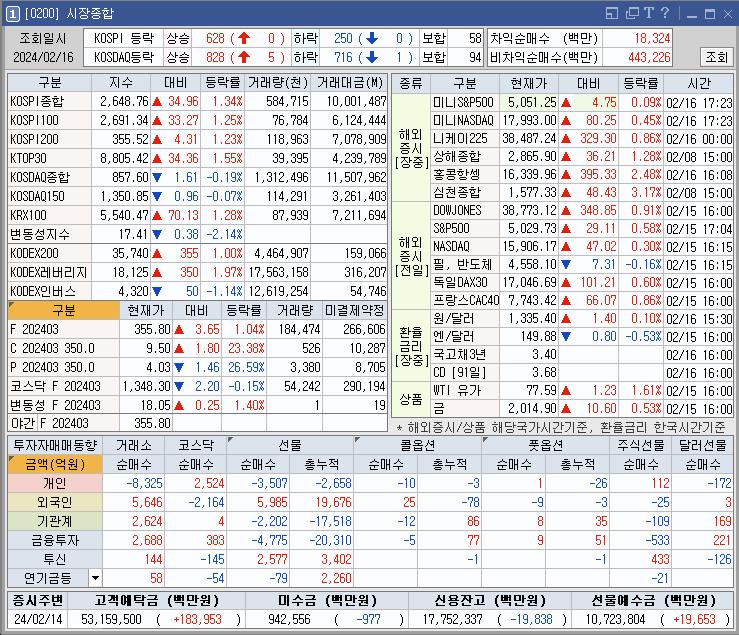Select the KRX100 row
The width and height of the screenshot is (739, 635).
pos(197,215)
